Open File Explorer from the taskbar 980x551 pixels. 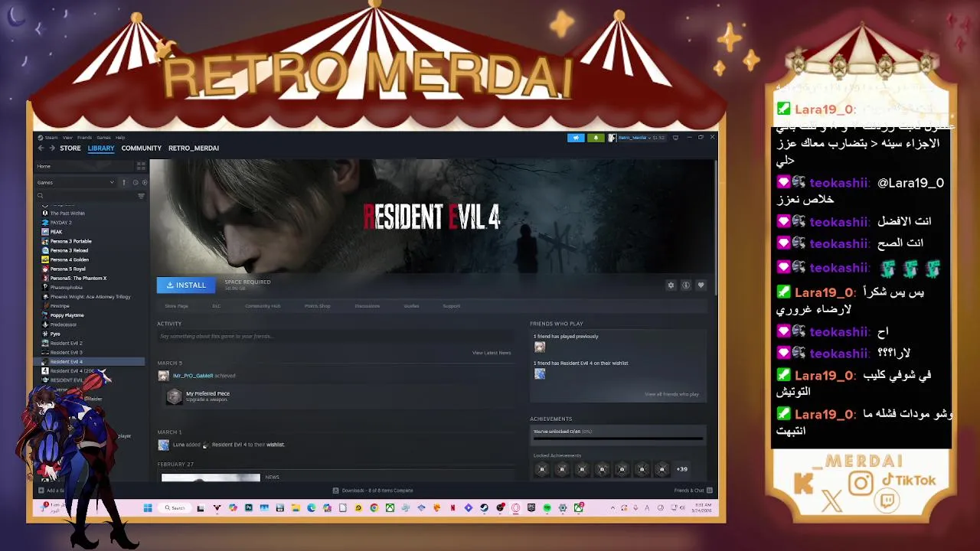296,507
